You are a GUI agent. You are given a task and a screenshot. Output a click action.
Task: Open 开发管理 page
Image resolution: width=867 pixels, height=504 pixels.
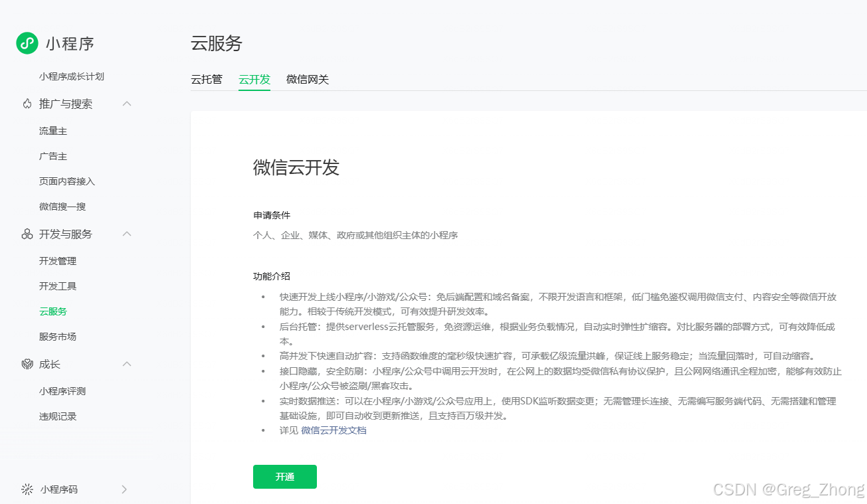pos(58,261)
